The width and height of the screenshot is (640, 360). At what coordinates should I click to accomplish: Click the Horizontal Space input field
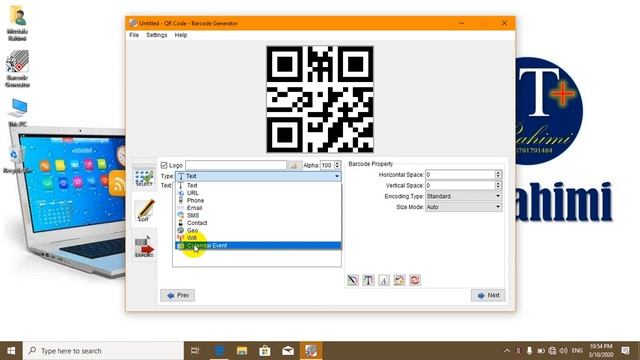tap(460, 175)
